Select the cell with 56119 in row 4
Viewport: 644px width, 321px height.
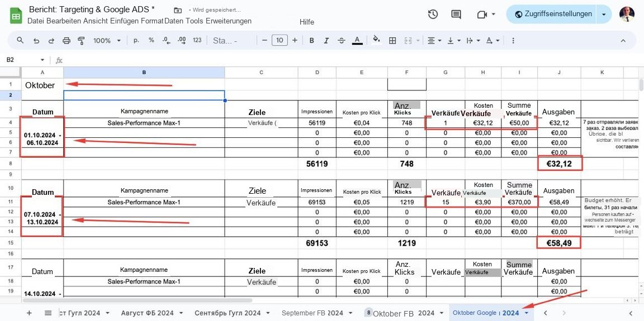tap(316, 123)
